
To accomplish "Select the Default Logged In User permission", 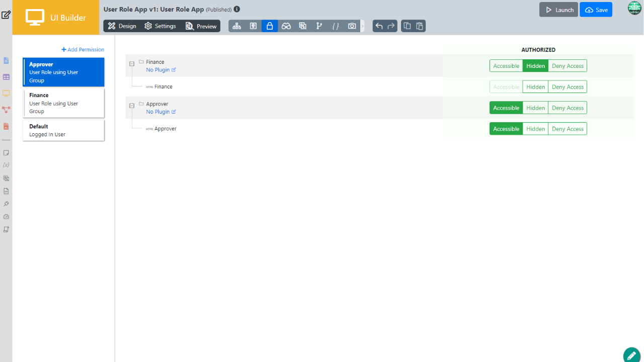I will coord(63,130).
